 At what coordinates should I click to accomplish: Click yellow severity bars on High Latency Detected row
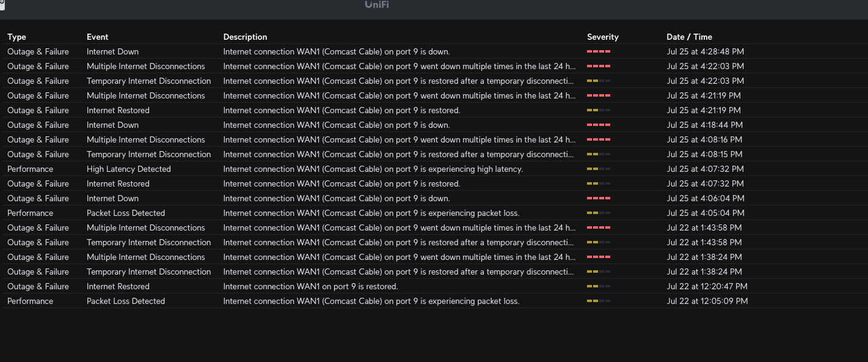pyautogui.click(x=599, y=169)
